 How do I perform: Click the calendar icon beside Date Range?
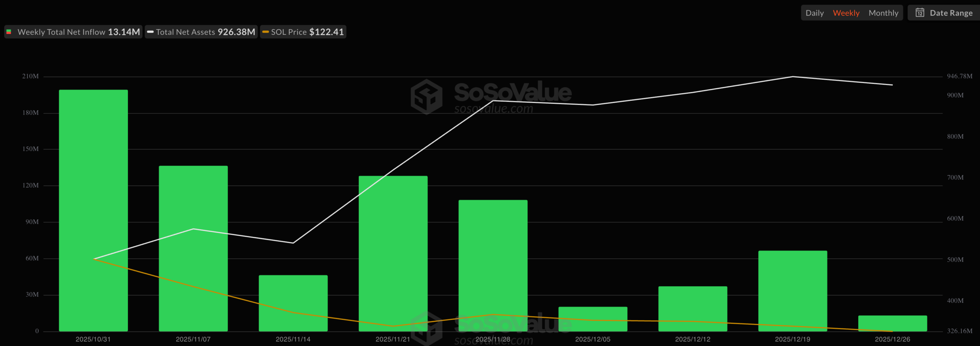coord(920,13)
